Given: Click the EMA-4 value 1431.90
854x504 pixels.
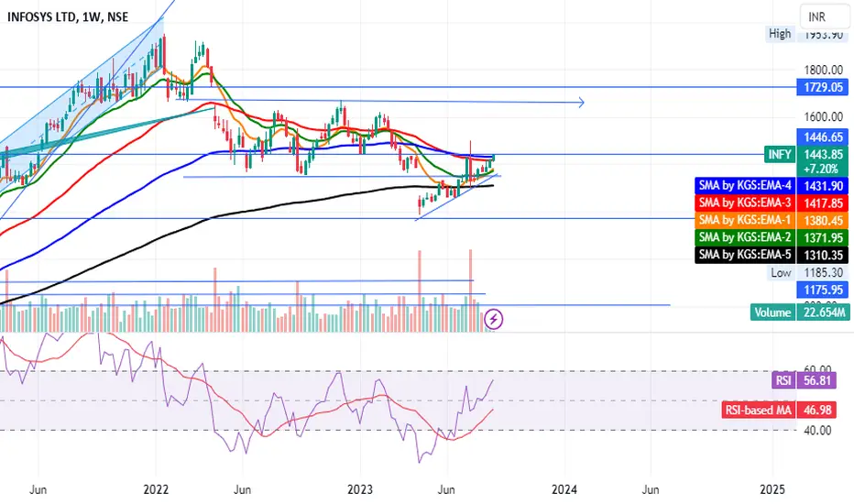Looking at the screenshot, I should (x=823, y=186).
